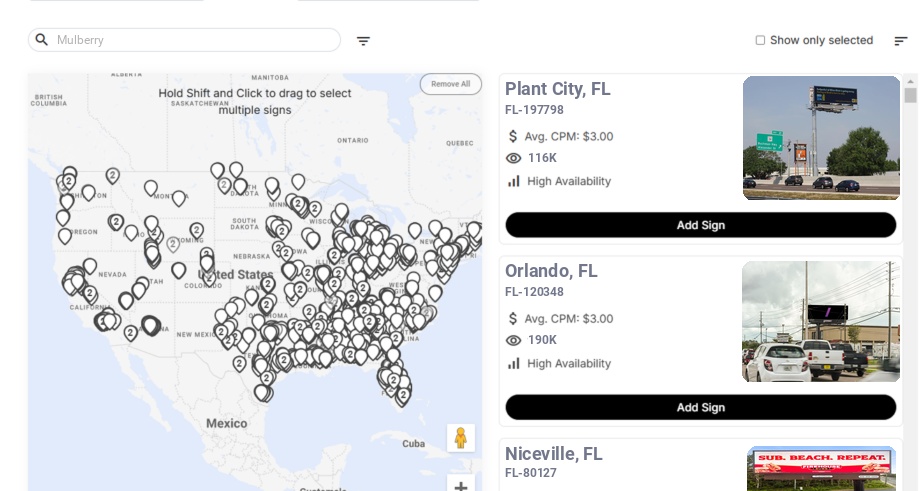This screenshot has height=491, width=920.
Task: Open the Niceville, FL listing title
Action: (x=553, y=454)
